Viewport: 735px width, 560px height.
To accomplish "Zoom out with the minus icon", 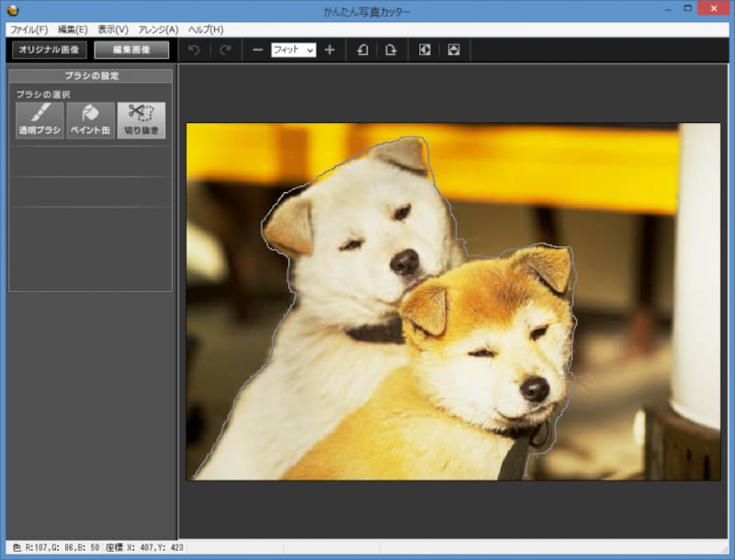I will 257,50.
